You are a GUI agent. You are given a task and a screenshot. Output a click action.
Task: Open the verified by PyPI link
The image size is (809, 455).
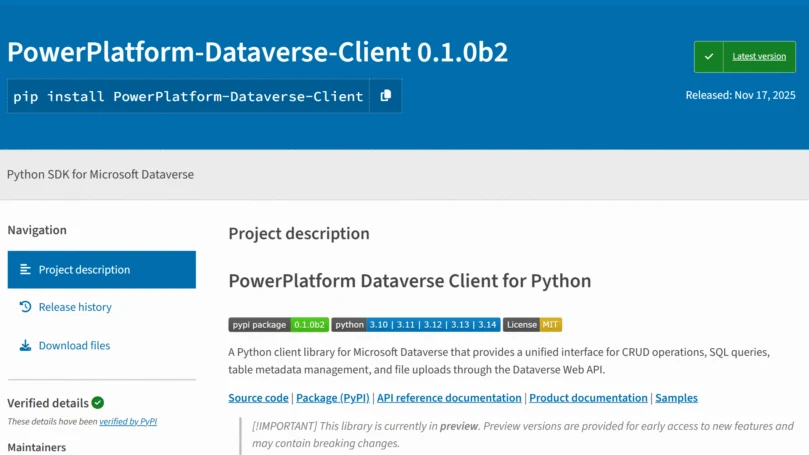point(128,421)
